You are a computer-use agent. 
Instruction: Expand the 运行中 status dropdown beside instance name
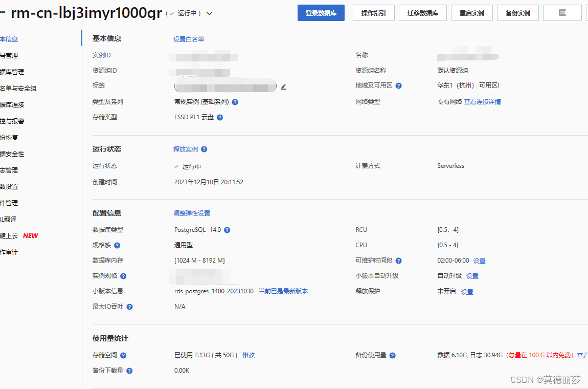coord(209,14)
